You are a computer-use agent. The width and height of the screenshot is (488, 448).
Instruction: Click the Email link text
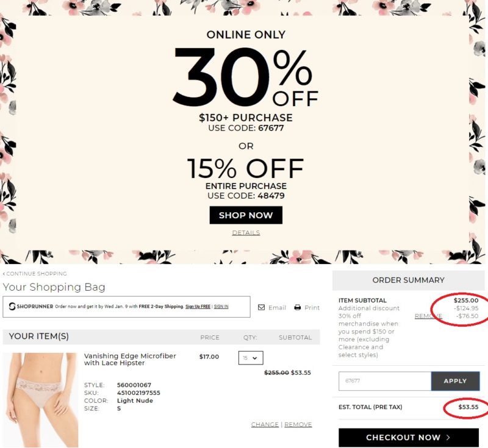[278, 307]
